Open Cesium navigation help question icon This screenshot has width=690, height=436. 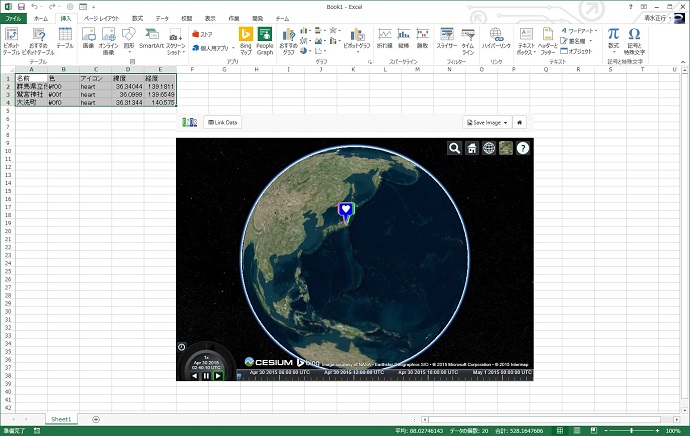pos(523,148)
